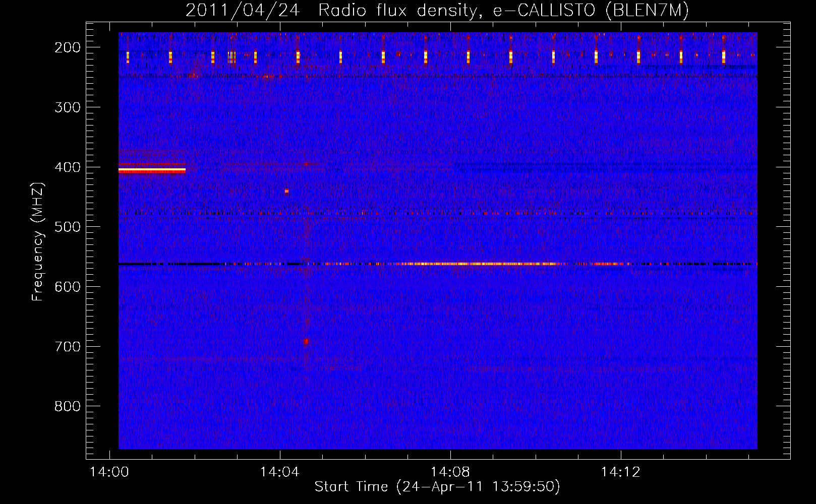Select the '700' frequency axis label
Image resolution: width=816 pixels, height=504 pixels.
point(67,347)
